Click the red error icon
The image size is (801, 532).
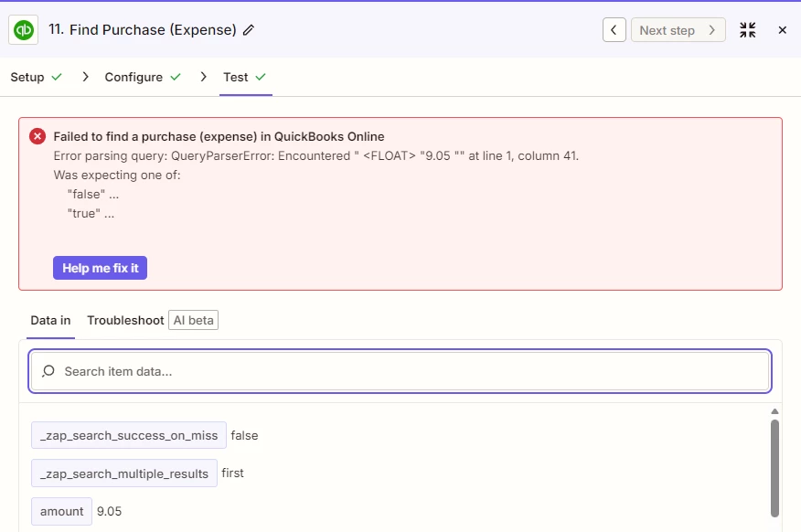37,136
